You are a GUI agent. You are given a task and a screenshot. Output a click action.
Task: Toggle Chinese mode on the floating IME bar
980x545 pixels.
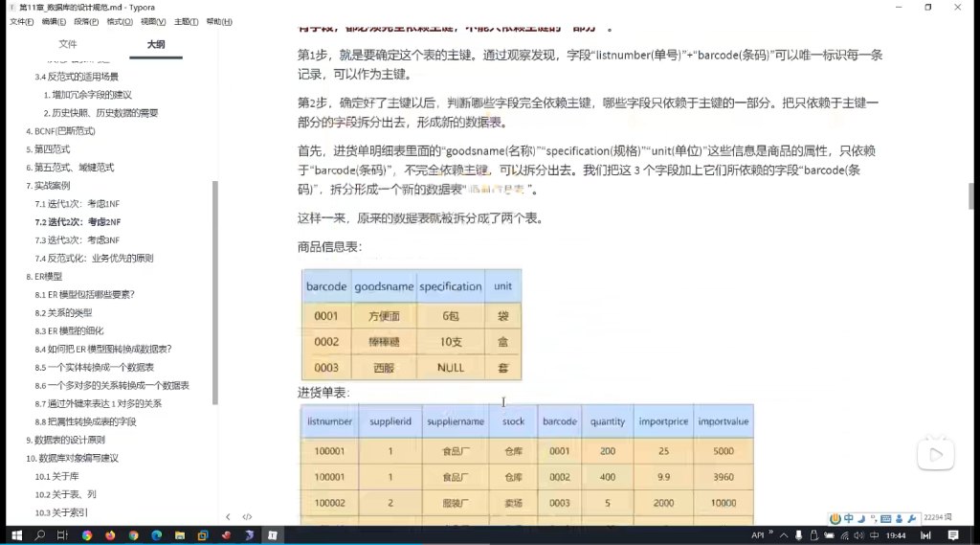coord(848,519)
